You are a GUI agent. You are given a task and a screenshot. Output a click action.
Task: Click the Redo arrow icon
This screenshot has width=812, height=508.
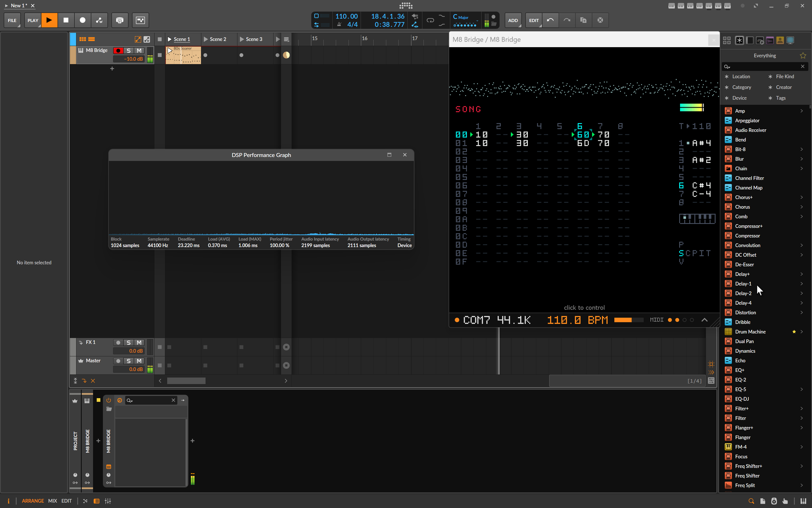click(567, 20)
